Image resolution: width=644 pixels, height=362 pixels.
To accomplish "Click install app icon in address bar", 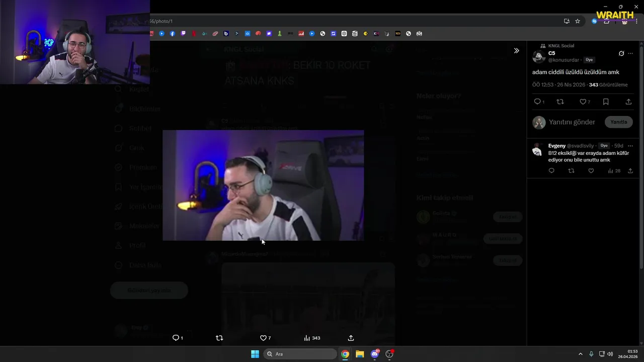I will coord(567,21).
